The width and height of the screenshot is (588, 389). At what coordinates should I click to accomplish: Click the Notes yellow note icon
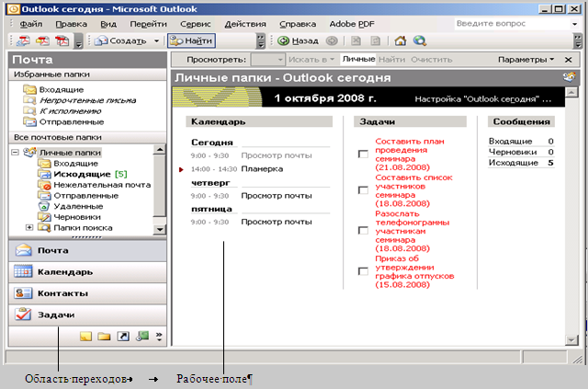(x=85, y=337)
